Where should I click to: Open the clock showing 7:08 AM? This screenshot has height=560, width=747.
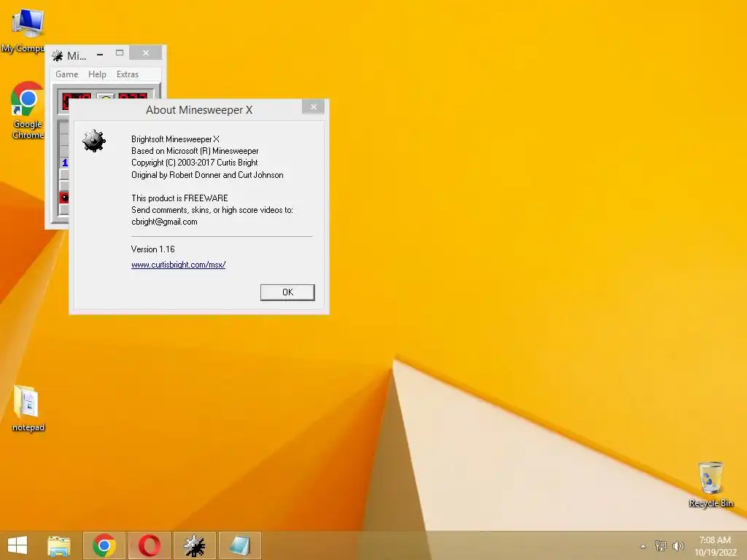(715, 545)
